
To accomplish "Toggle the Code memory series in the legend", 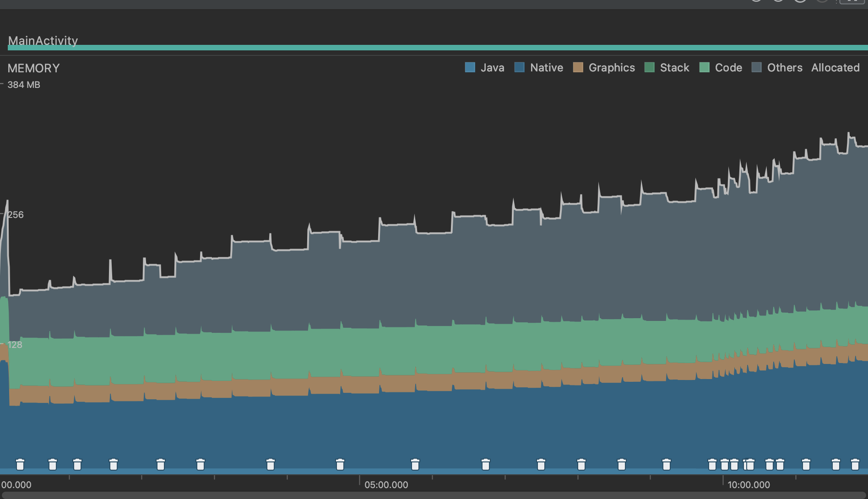I will pos(728,67).
